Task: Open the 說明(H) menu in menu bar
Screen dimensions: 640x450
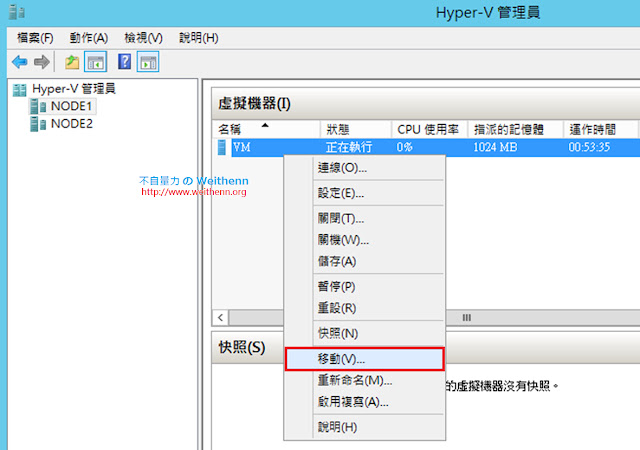Action: pos(199,38)
